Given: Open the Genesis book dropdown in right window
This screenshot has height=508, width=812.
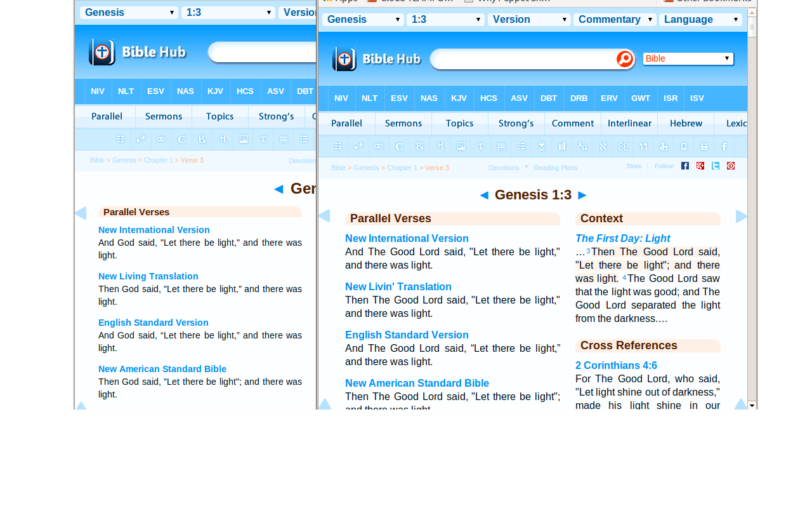Looking at the screenshot, I should [x=363, y=20].
